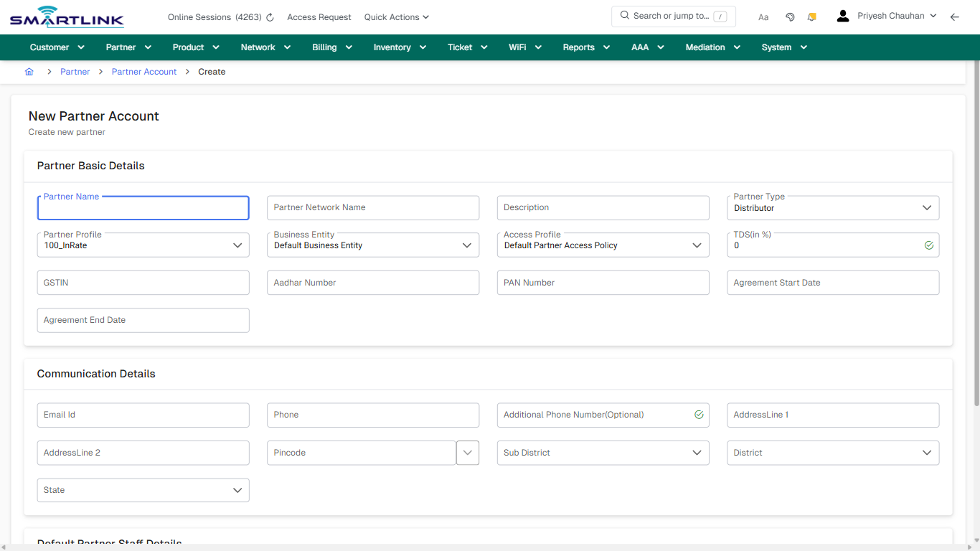Click the home breadcrumb icon
The width and height of the screenshot is (980, 551).
29,72
